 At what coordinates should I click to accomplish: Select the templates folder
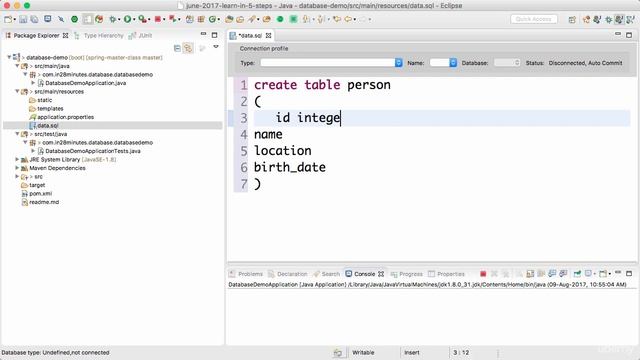(50, 109)
